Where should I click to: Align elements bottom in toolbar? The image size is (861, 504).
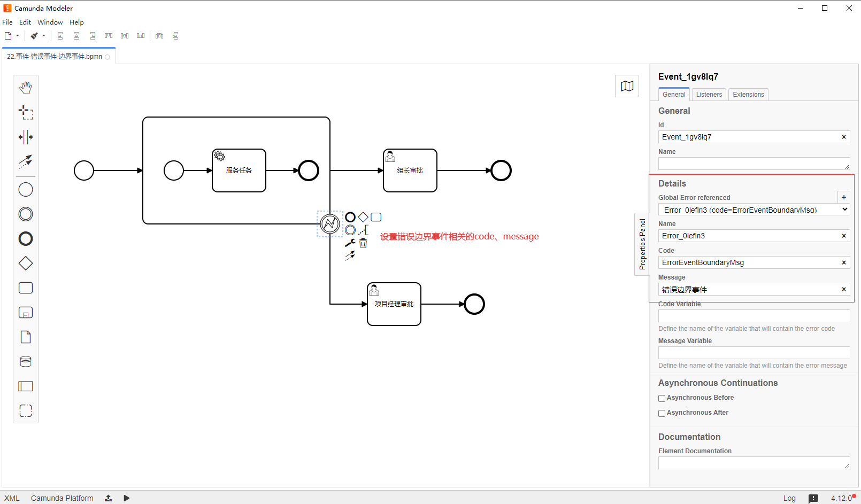(141, 36)
